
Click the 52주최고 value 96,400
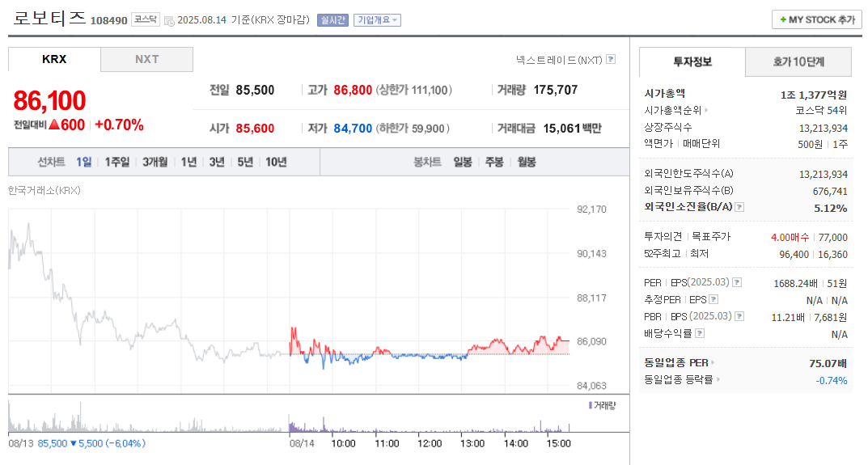pyautogui.click(x=794, y=255)
